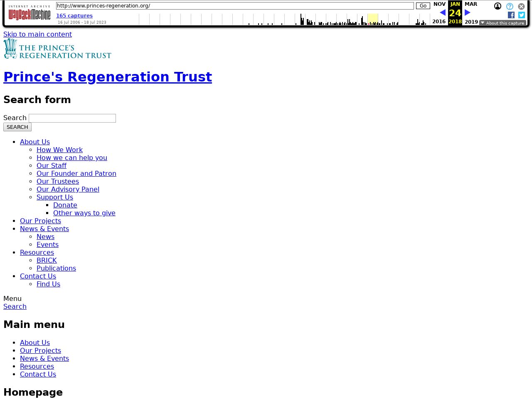
Task: Open the BRICK link under Resources
Action: coord(47,260)
